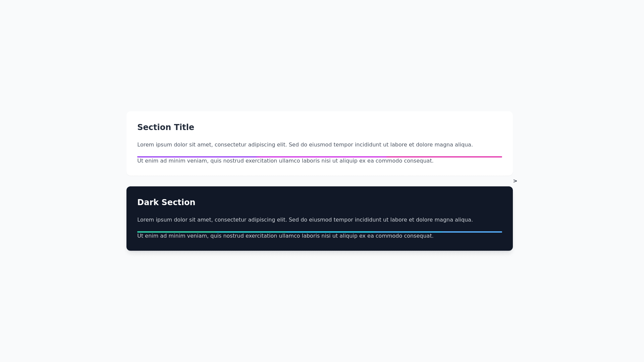Screen dimensions: 644x362
Task: Click the stray ">" arrow character
Action: [515, 181]
